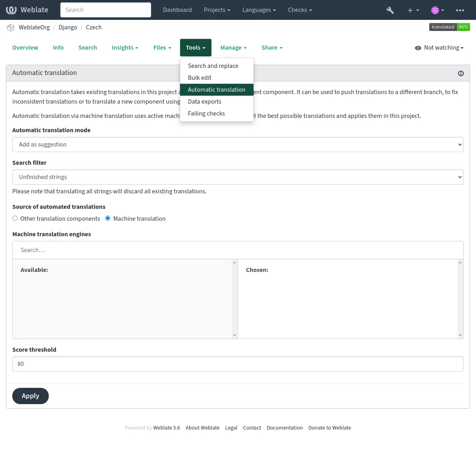
Task: Choose Search and replace menu item
Action: [217, 66]
